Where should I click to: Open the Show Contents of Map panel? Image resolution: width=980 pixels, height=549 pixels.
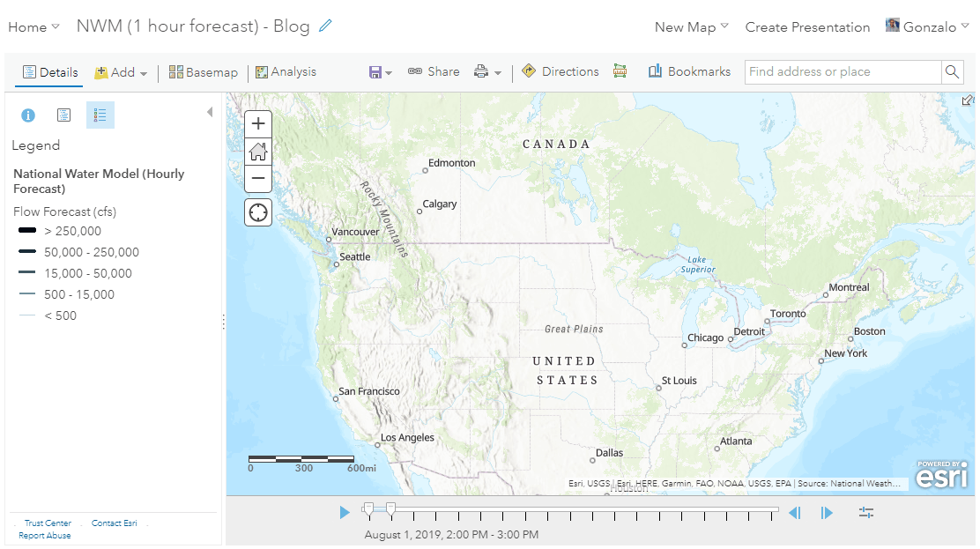(63, 115)
